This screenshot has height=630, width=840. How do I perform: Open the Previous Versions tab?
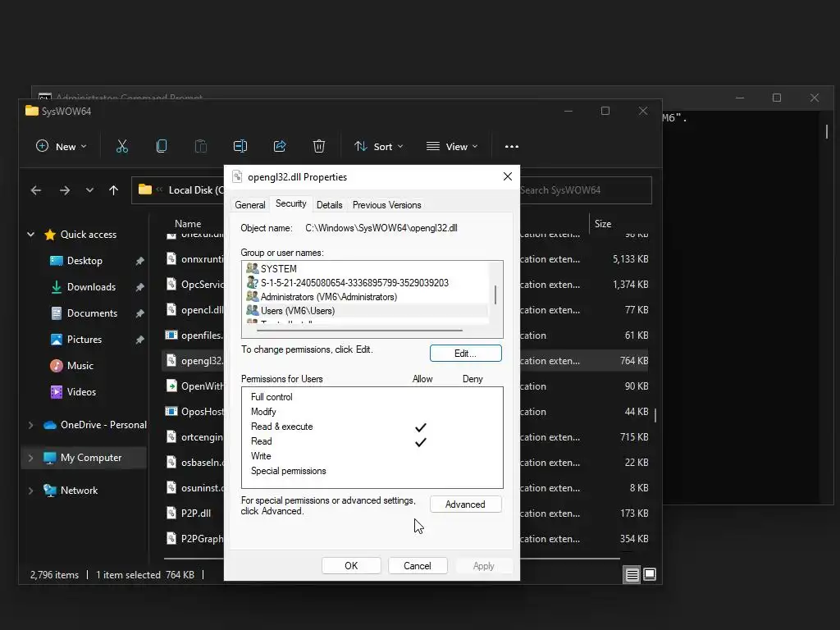pos(386,205)
